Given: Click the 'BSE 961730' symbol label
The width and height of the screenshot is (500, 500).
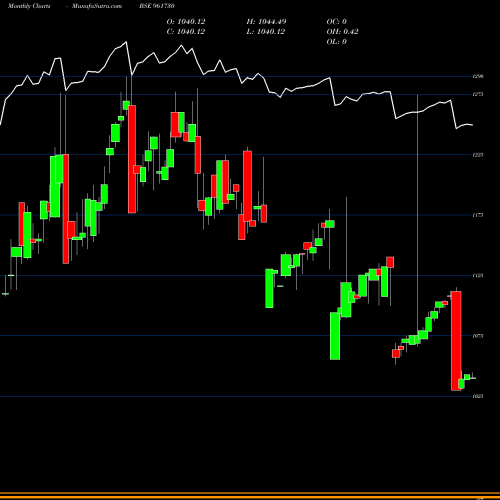Looking at the screenshot, I should [x=157, y=6].
